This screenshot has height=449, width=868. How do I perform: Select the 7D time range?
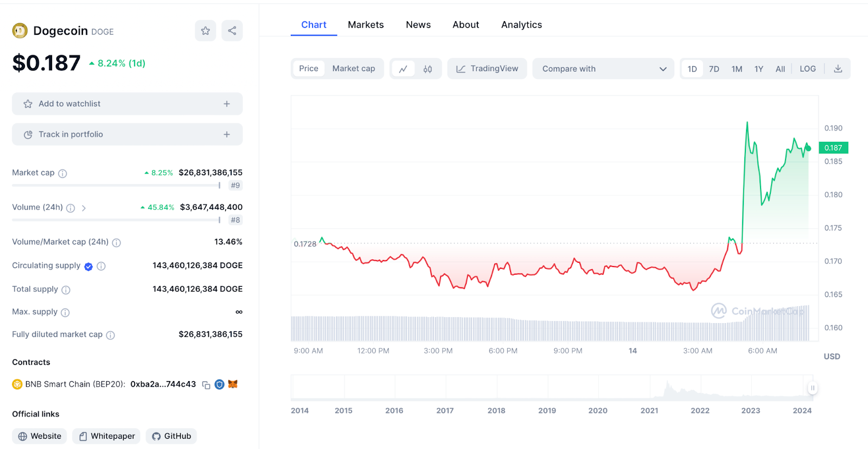(714, 69)
